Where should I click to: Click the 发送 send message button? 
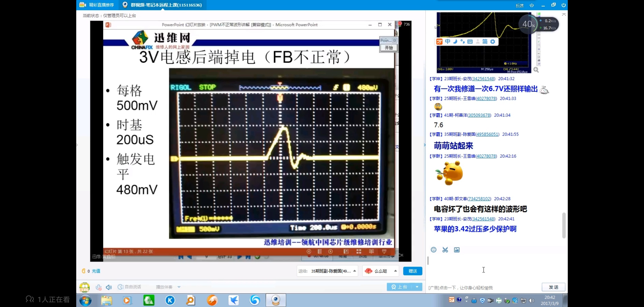click(x=553, y=287)
